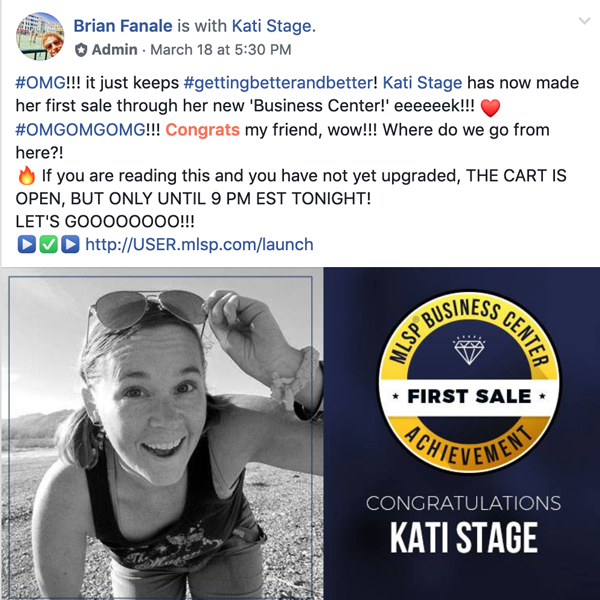Click the Brian Fanale name link

(x=123, y=26)
